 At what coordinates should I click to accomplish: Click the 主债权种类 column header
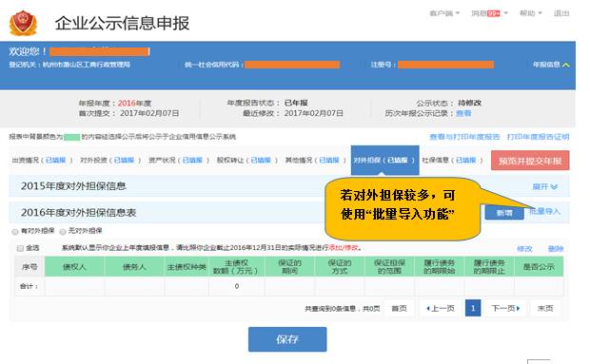click(x=187, y=267)
